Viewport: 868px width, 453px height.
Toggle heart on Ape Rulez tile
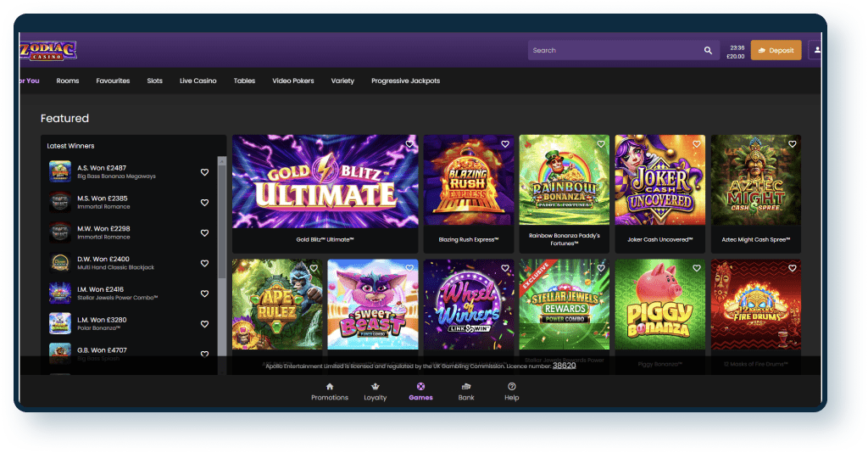(x=314, y=268)
